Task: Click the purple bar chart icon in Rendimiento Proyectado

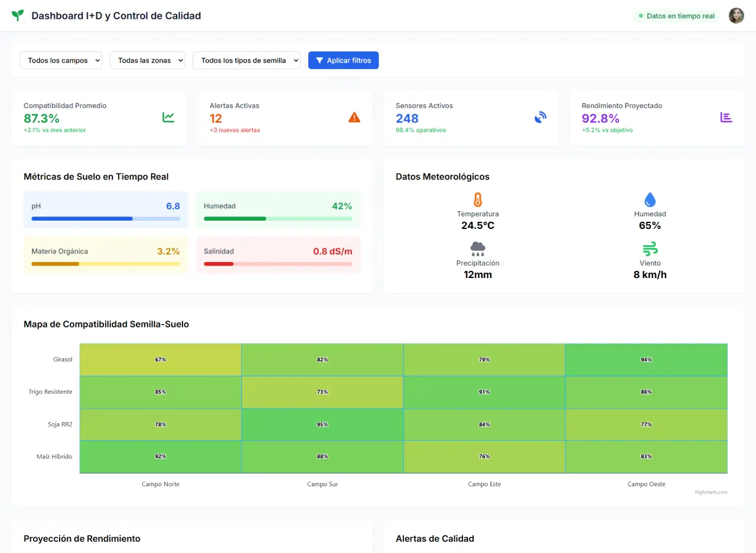Action: (x=726, y=117)
